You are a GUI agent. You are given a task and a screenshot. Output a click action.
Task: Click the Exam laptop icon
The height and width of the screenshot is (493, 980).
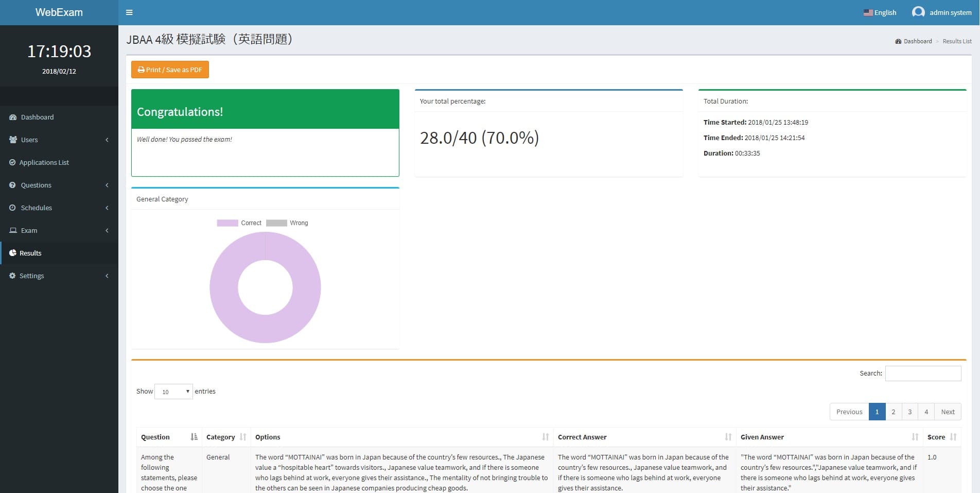pos(13,230)
